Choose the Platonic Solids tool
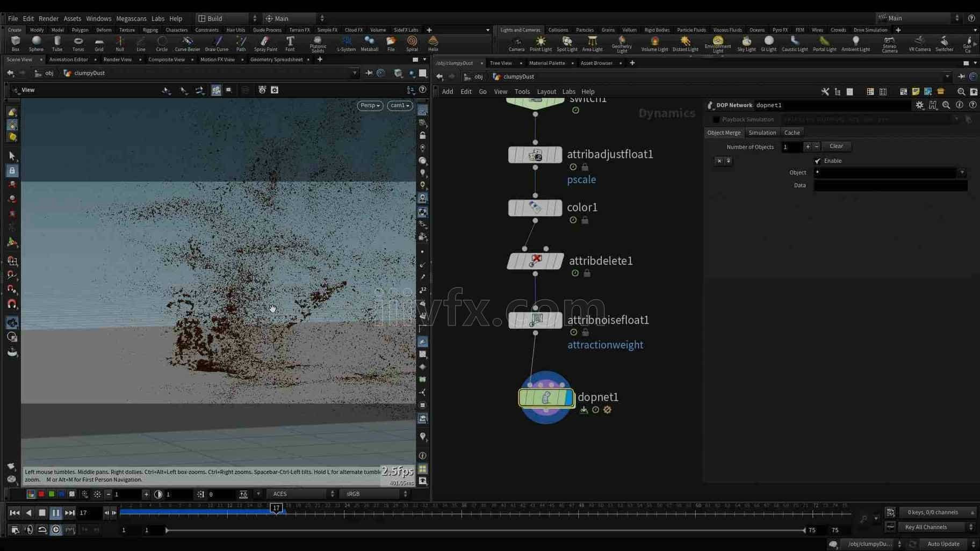The height and width of the screenshot is (551, 980). [x=318, y=44]
